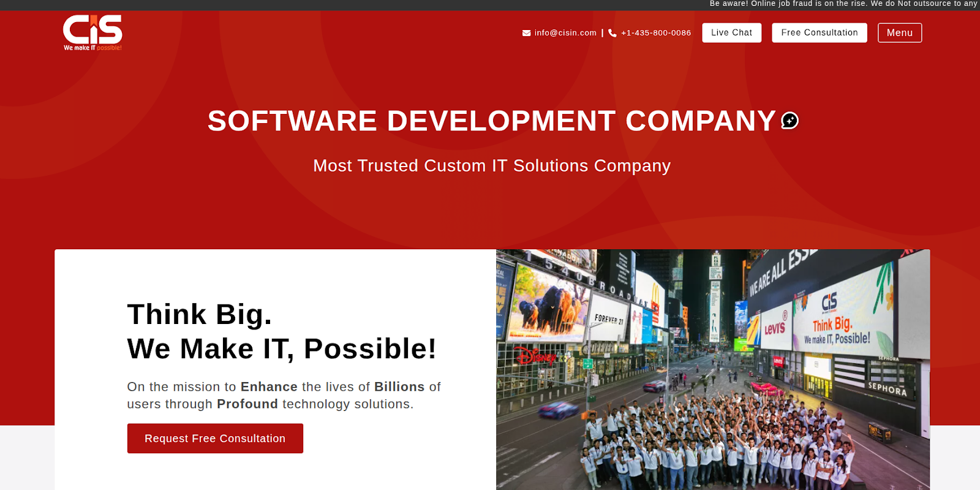
Task: Click Most Trusted Custom IT Solutions Company text
Action: click(x=492, y=165)
